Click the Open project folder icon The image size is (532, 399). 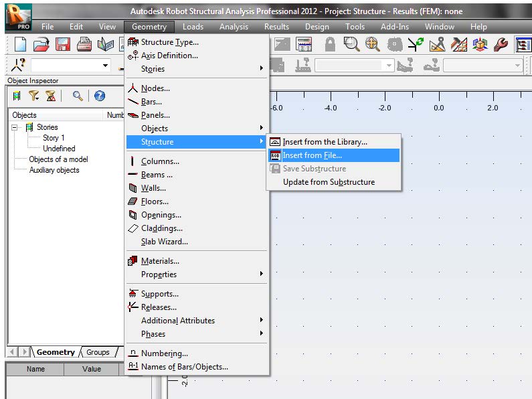41,44
